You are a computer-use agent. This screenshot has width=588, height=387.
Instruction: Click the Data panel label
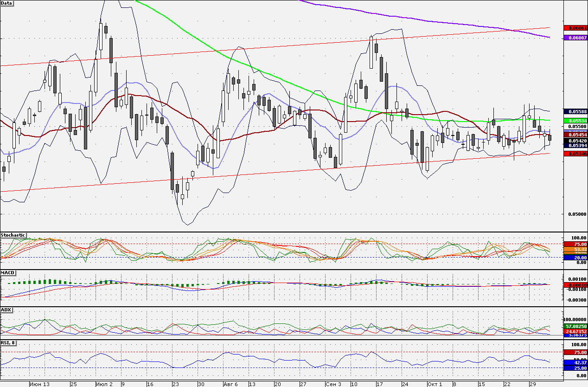(7, 3)
